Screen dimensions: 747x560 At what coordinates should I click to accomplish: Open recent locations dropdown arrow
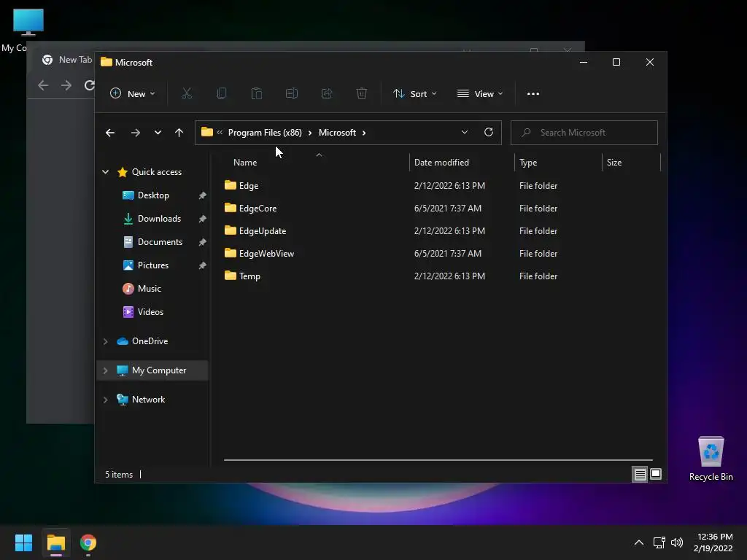(158, 133)
